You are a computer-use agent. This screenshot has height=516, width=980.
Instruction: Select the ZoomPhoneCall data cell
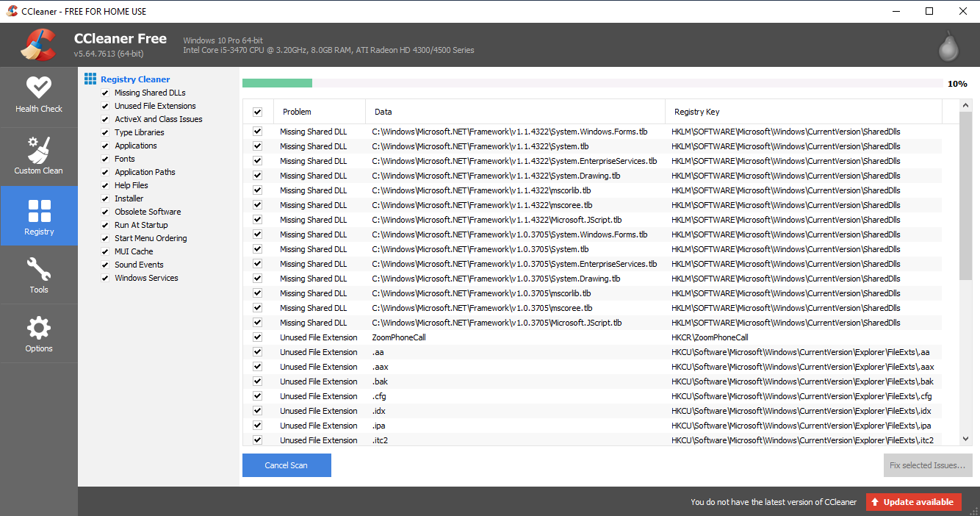[399, 337]
